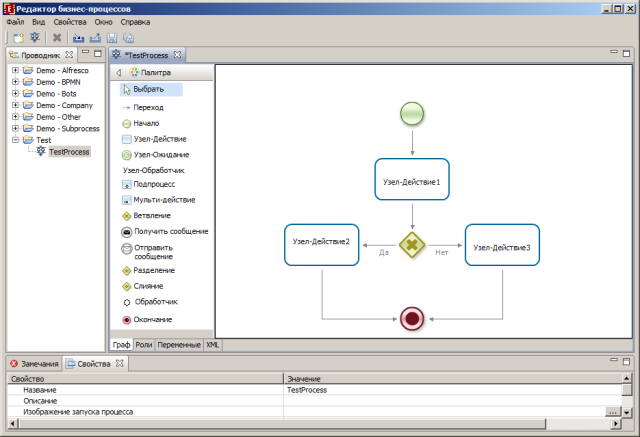
Task: Select the Начало start node tool
Action: pyautogui.click(x=145, y=123)
